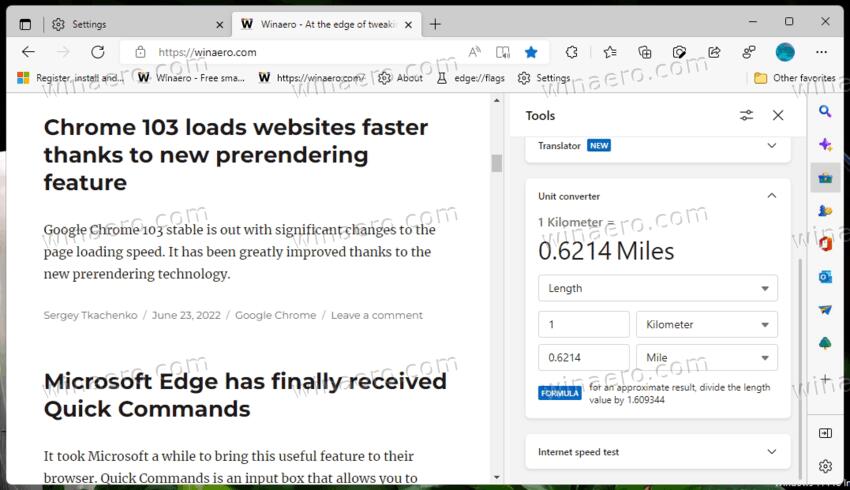This screenshot has height=490, width=850.
Task: Open the Length category dropdown
Action: click(x=657, y=288)
